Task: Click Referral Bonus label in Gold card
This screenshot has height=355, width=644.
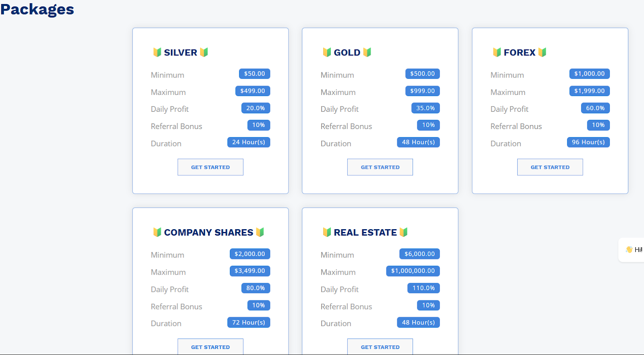Action: pos(347,126)
